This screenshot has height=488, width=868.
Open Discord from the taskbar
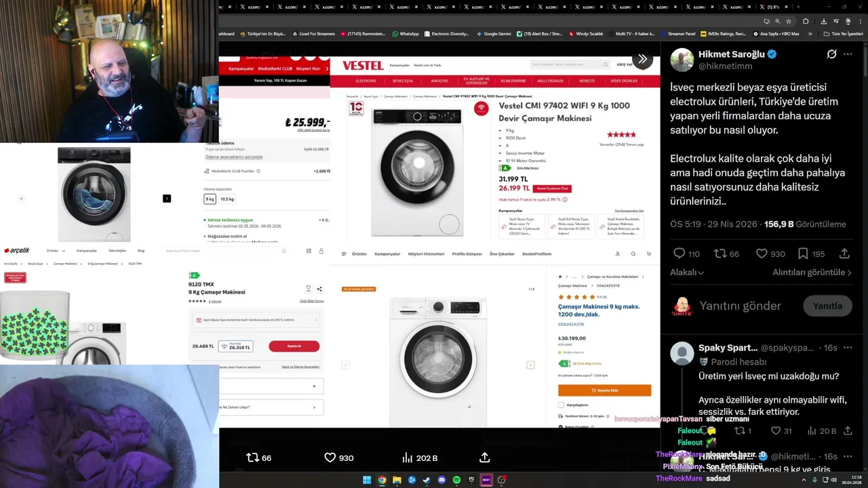441,480
